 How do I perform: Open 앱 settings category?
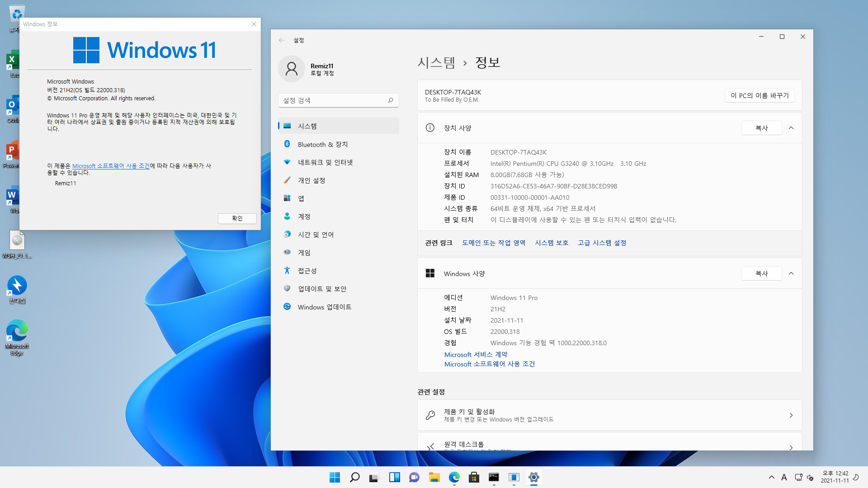338,198
